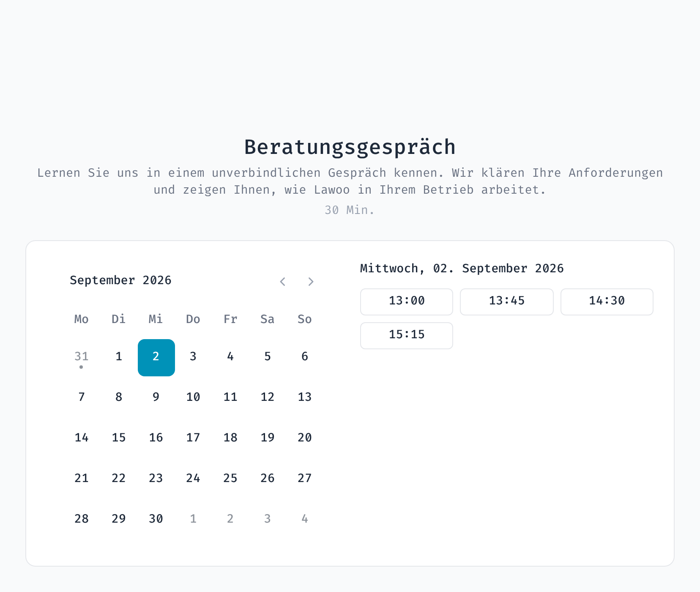Select Friday 4 September

[x=230, y=358]
